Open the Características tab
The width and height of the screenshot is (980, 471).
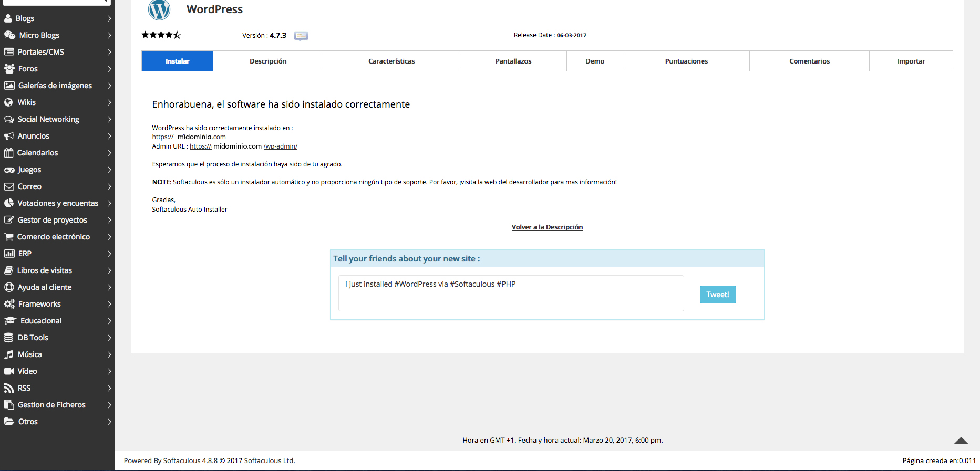(391, 61)
